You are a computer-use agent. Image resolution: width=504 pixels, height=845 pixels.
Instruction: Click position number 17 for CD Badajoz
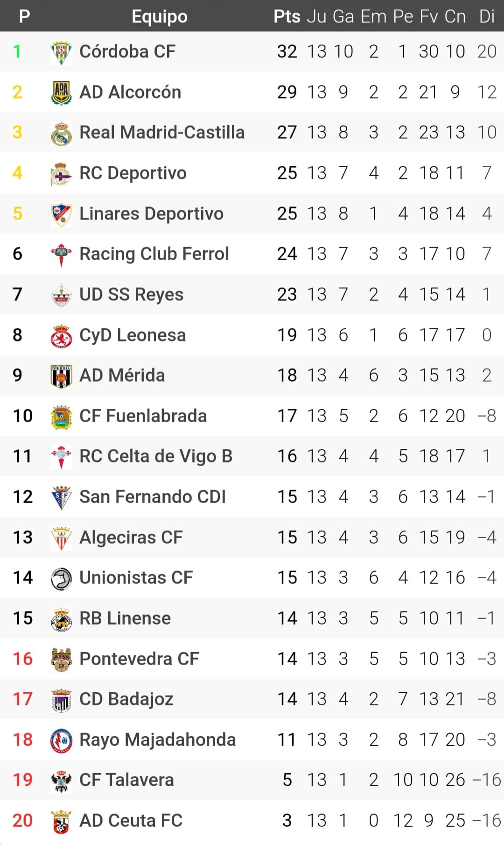point(22,699)
